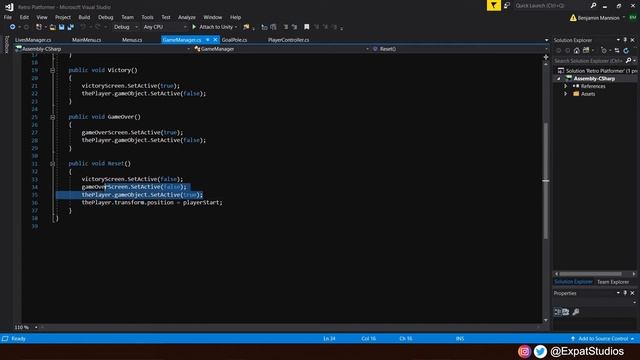Collapse the Assembly-CSharp project node
This screenshot has height=360, width=640.
559,78
